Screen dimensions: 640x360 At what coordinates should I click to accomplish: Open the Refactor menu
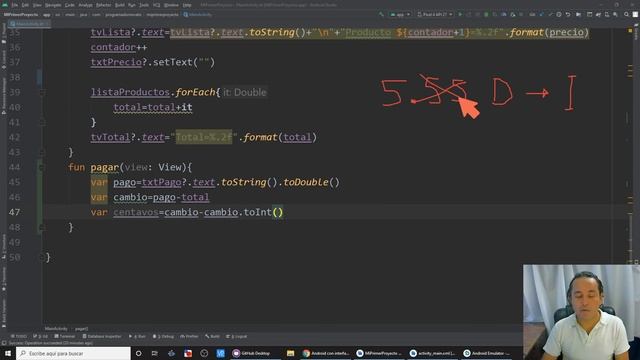pos(104,5)
